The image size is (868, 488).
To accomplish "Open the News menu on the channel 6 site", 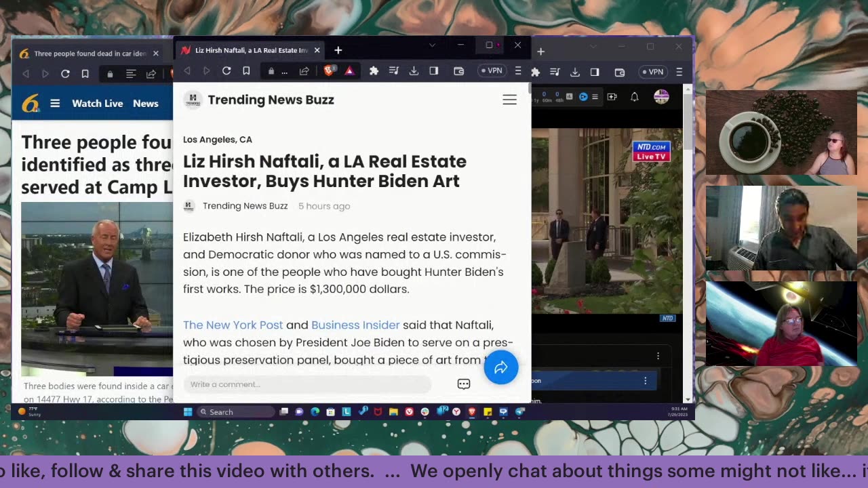I will tap(146, 103).
